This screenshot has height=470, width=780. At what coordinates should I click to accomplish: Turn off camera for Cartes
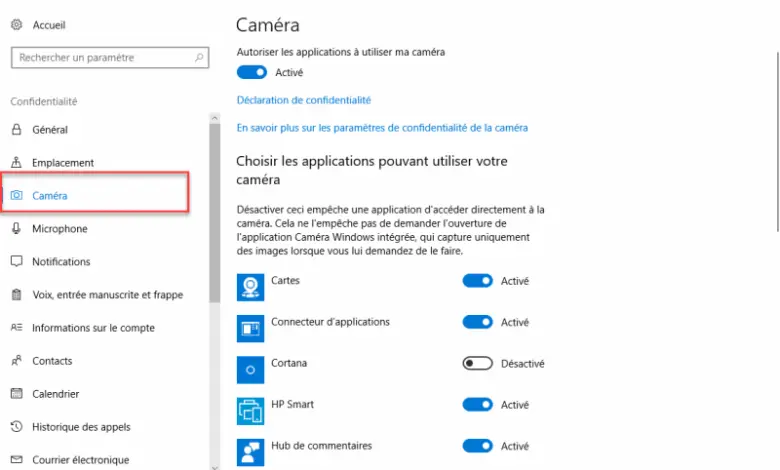coord(477,281)
